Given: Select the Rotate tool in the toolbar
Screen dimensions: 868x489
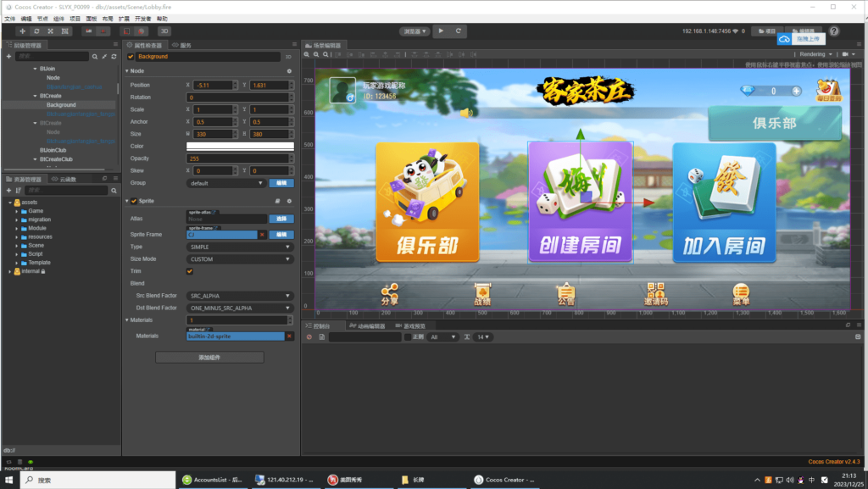Looking at the screenshot, I should [36, 31].
